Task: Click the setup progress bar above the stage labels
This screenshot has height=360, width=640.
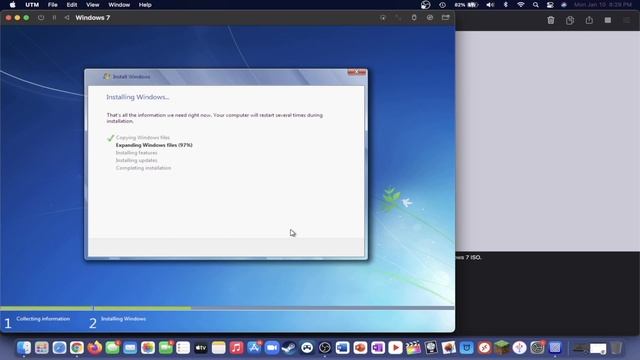Action: pos(227,308)
